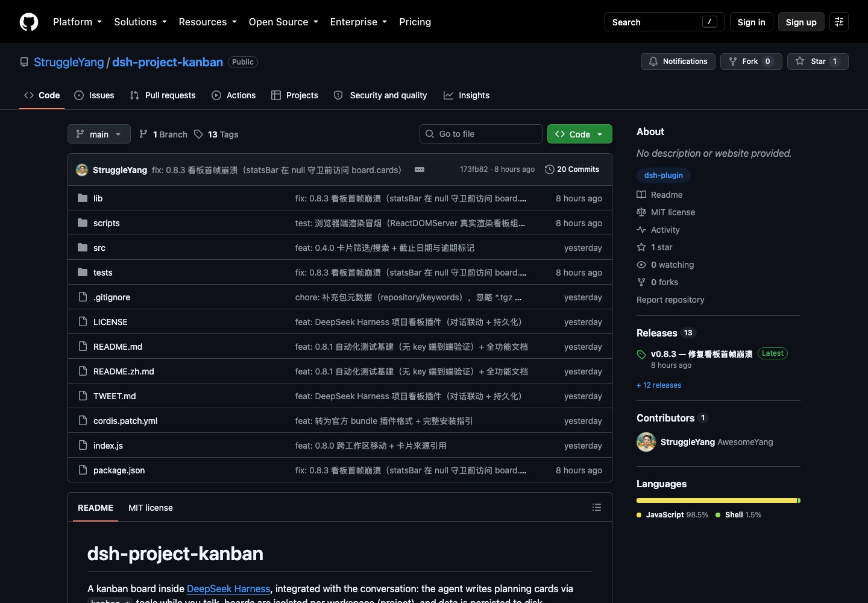
Task: Click the commit message ellipsis expand icon
Action: (420, 169)
